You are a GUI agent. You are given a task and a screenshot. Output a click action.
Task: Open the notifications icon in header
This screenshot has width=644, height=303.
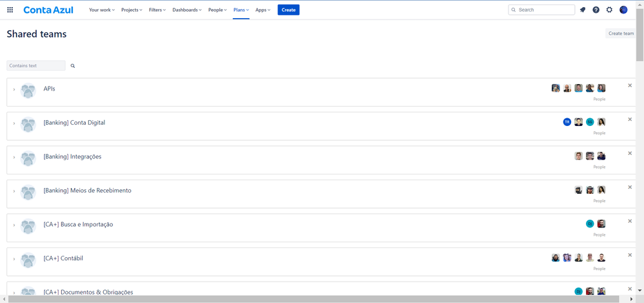[583, 10]
